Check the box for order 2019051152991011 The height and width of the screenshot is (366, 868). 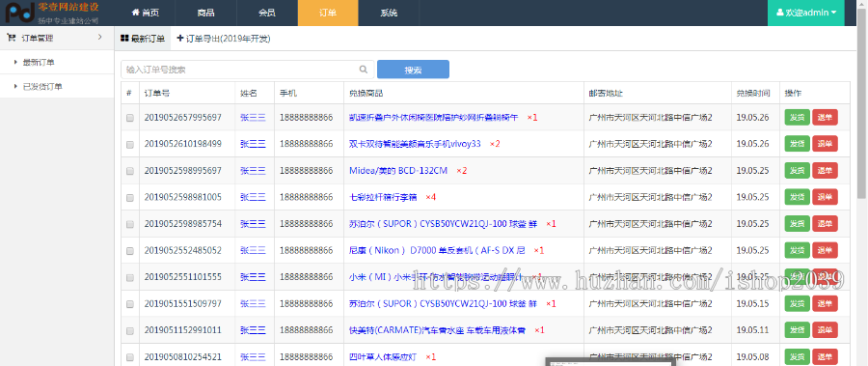pos(130,330)
